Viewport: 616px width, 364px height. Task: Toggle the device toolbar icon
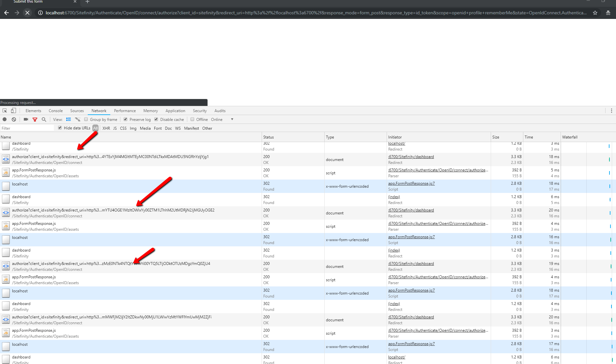point(13,111)
